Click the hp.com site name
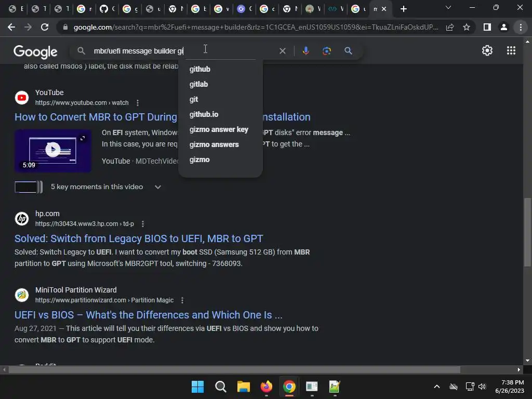 click(47, 214)
